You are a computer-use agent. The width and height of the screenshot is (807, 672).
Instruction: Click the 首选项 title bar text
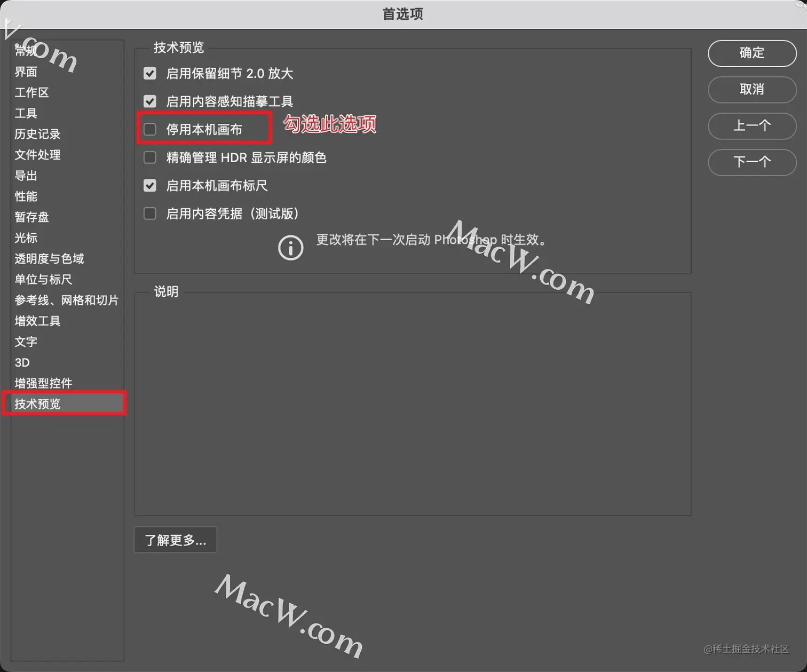pyautogui.click(x=403, y=14)
